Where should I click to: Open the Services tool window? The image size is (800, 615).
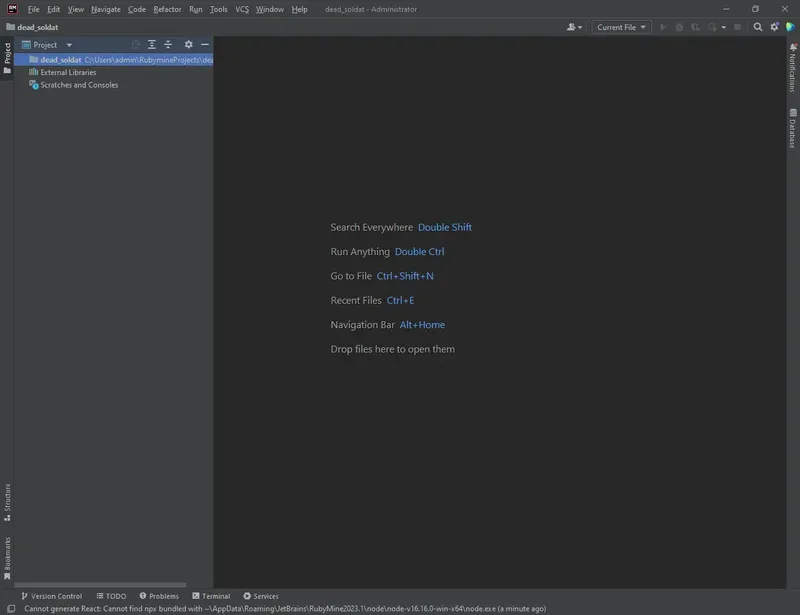point(261,595)
